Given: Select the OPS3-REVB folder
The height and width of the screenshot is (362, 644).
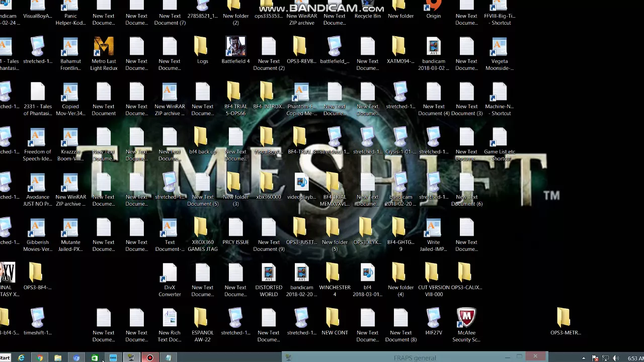Looking at the screenshot, I should 301,50.
